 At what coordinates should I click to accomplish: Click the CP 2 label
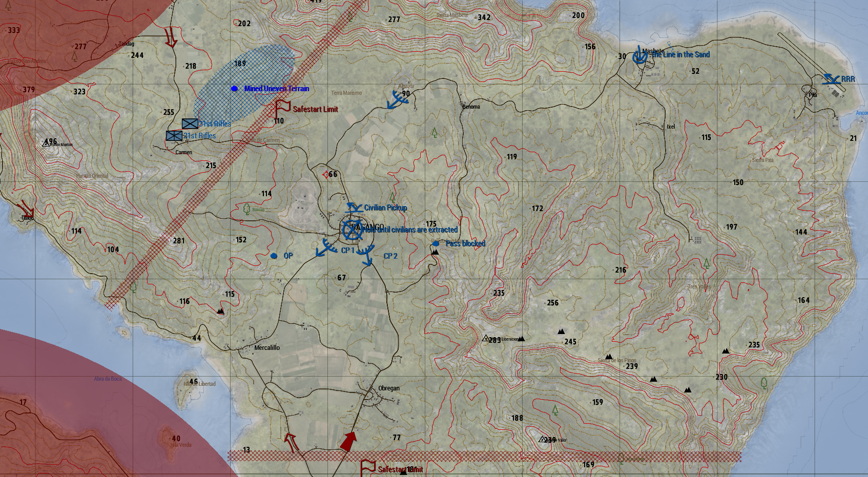(x=390, y=256)
